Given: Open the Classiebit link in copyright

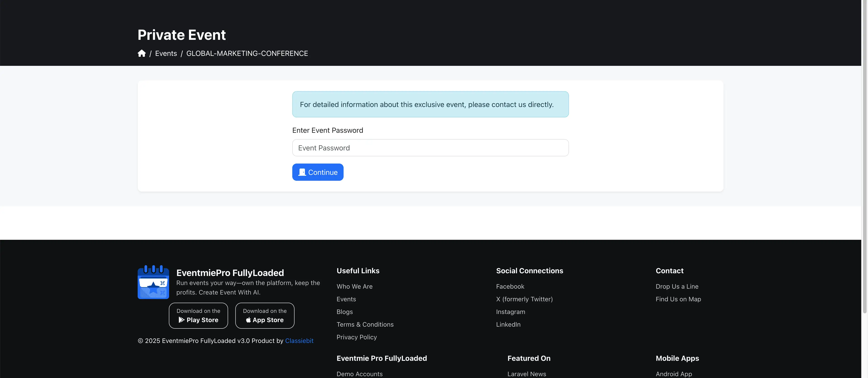Looking at the screenshot, I should point(299,341).
